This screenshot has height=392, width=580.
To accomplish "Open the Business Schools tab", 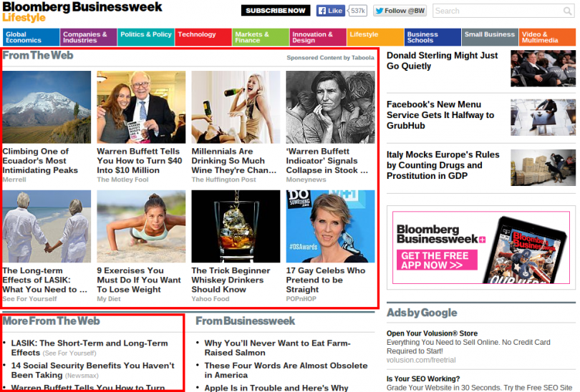I will [432, 37].
